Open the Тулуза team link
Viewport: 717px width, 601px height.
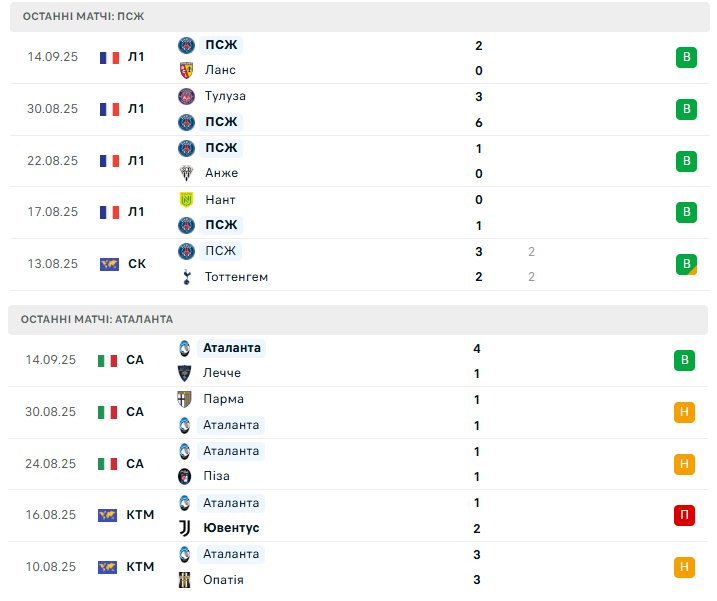(x=225, y=96)
